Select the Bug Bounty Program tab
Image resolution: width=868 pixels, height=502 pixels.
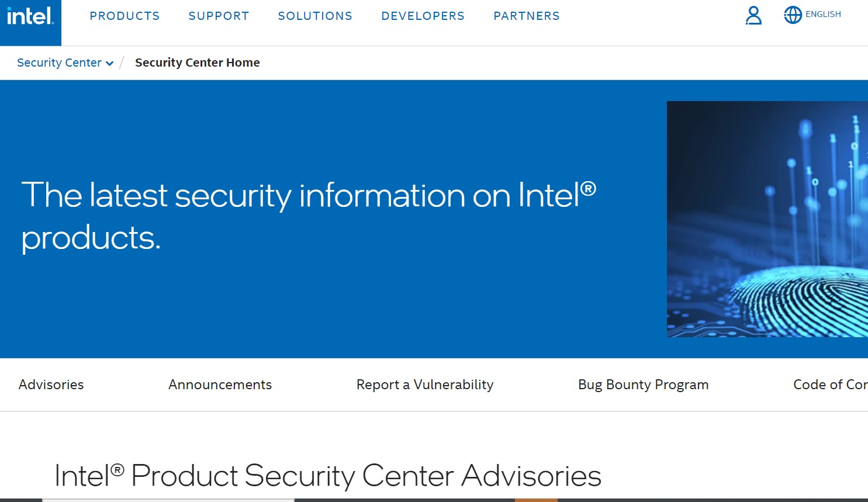(x=643, y=385)
